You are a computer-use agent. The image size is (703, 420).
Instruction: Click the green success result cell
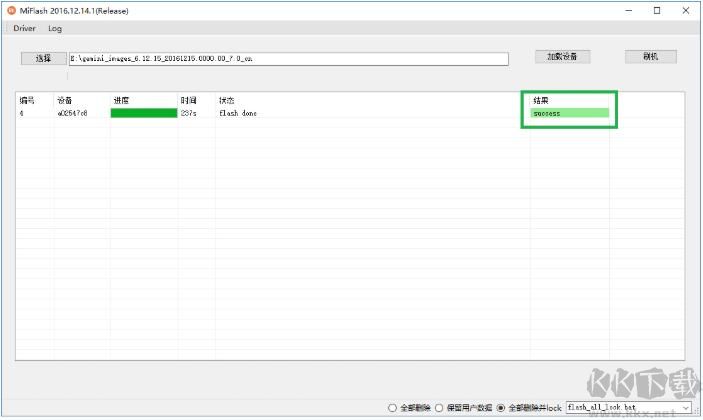(x=570, y=113)
